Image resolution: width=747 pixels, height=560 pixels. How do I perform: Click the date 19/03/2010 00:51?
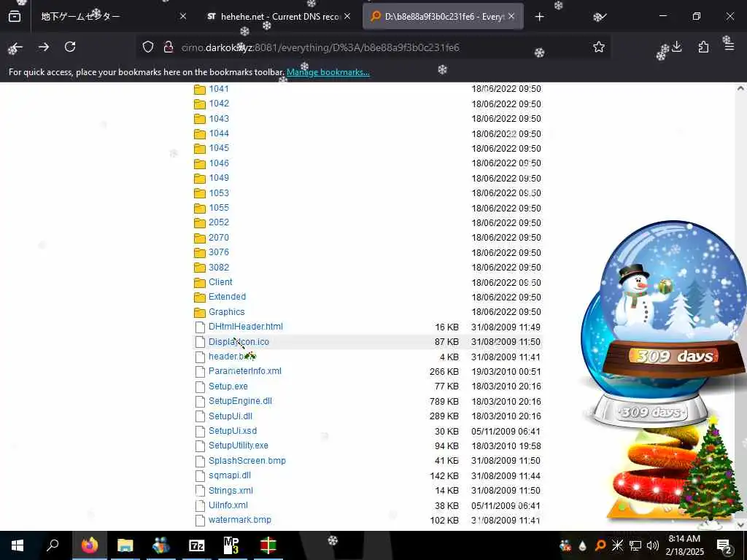(x=506, y=371)
